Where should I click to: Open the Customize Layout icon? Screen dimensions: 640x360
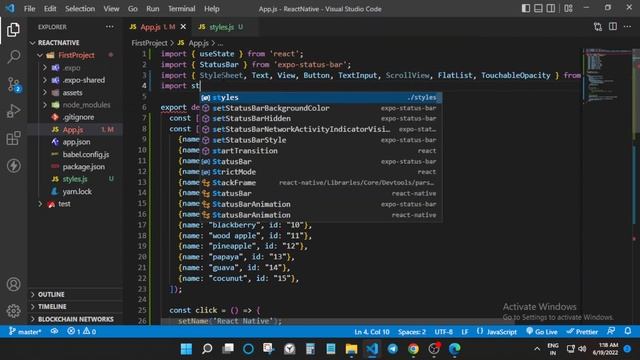point(568,8)
